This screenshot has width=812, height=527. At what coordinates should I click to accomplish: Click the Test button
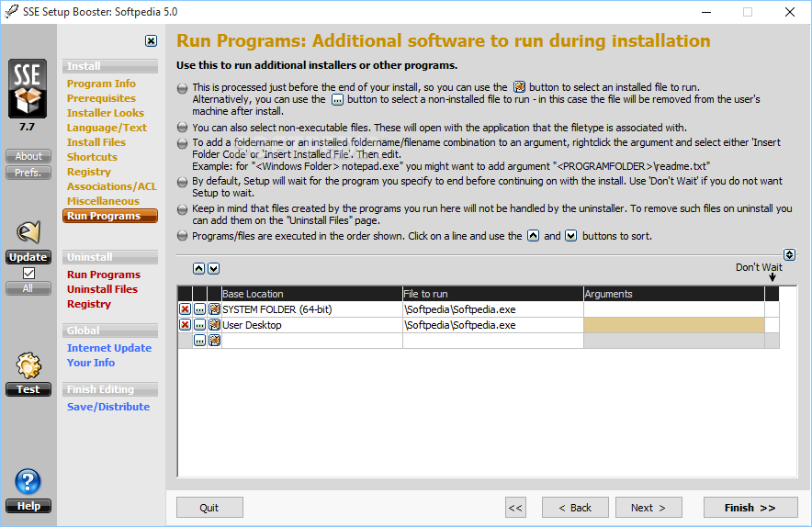(28, 389)
